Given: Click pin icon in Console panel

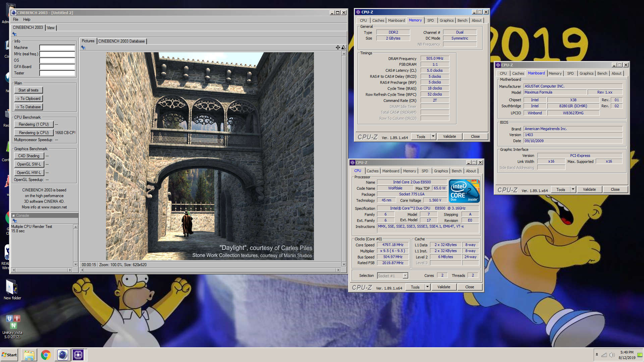Looking at the screenshot, I should [x=14, y=221].
